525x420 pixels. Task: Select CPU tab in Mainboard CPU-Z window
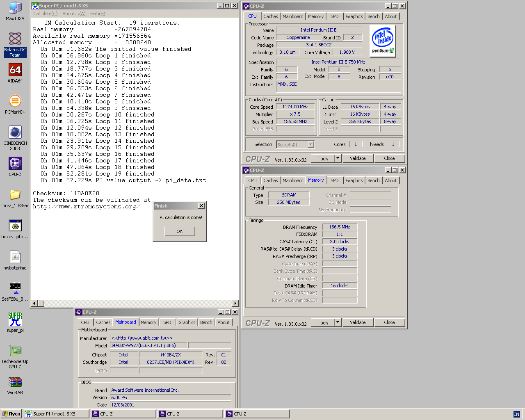[x=85, y=322]
